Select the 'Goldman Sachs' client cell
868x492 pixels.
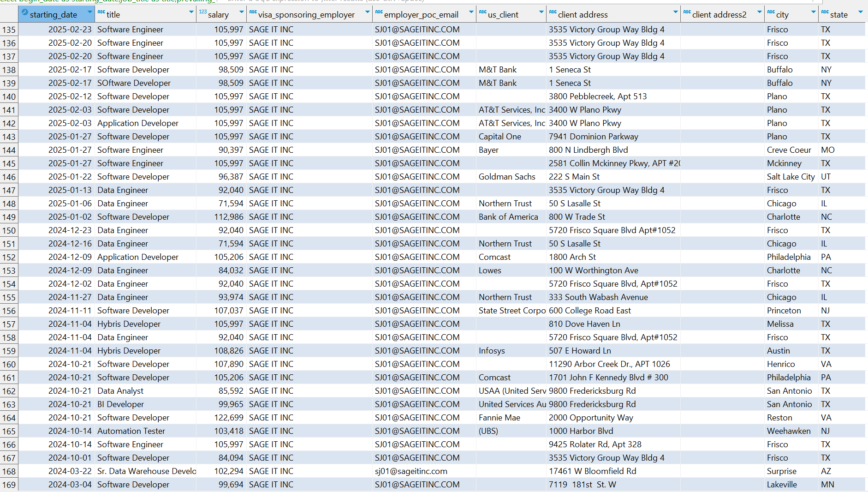[x=511, y=177]
